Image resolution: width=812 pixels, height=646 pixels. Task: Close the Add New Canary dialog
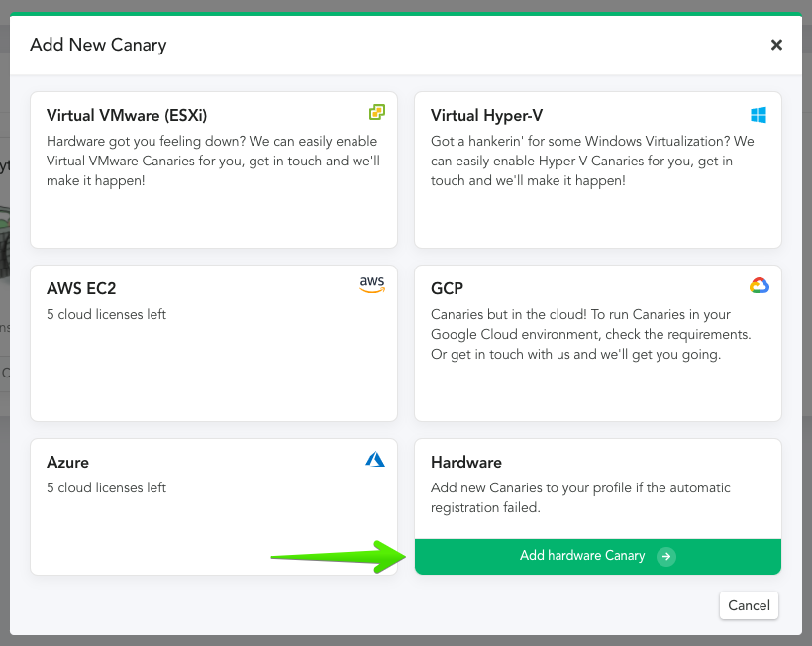coord(776,45)
